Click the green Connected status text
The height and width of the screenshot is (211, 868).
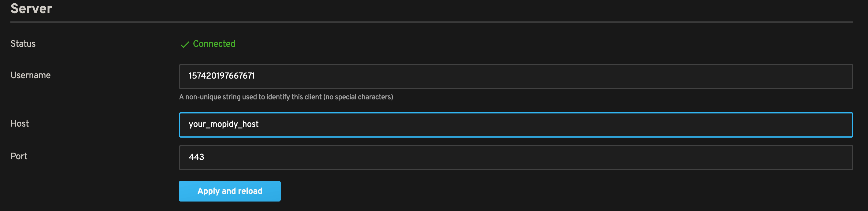214,43
